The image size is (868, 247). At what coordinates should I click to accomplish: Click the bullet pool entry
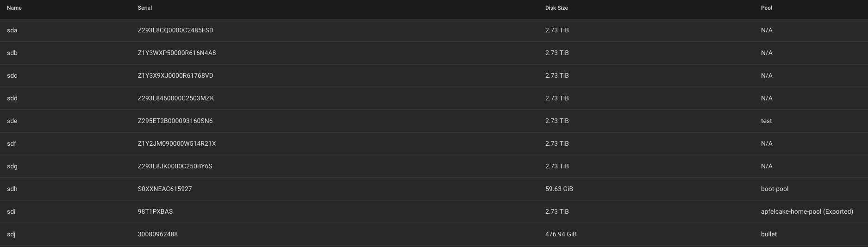coord(769,234)
